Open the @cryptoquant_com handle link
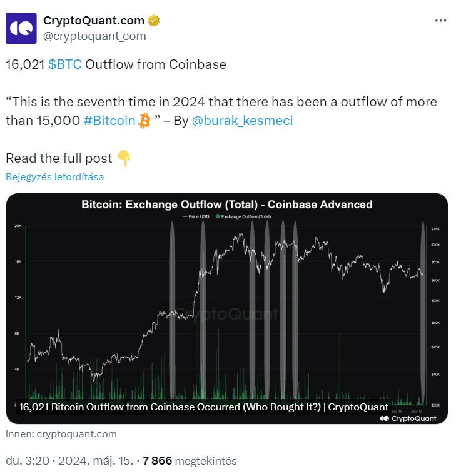Image resolution: width=456 pixels, height=476 pixels. (94, 36)
